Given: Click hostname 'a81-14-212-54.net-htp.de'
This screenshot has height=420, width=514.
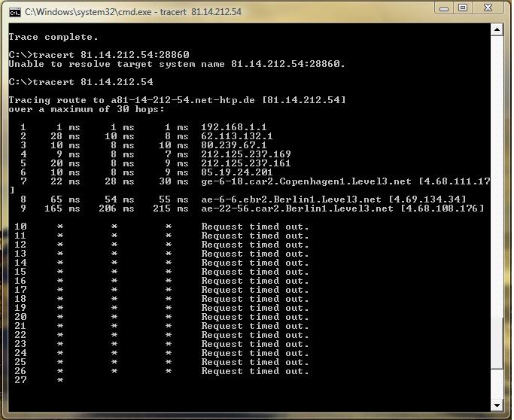Looking at the screenshot, I should pos(183,100).
